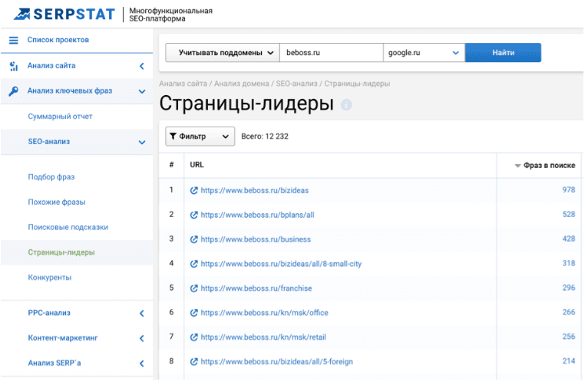Click the key icon for keyword analysis

[14, 91]
